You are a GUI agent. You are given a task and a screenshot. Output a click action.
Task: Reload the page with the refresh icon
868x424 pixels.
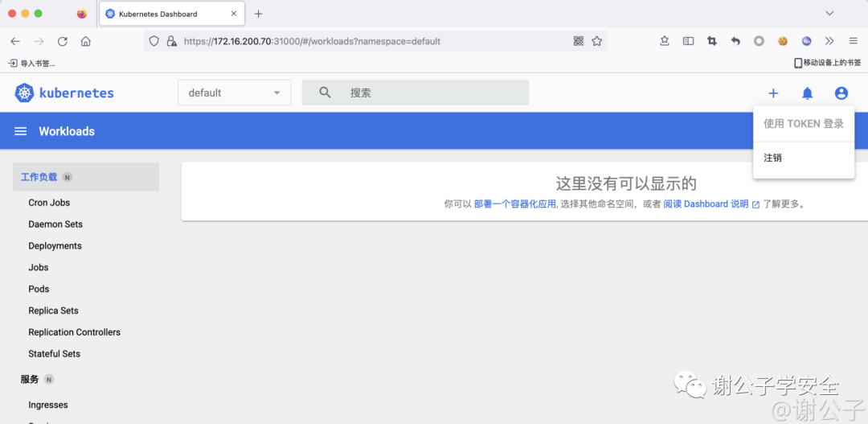pos(63,41)
